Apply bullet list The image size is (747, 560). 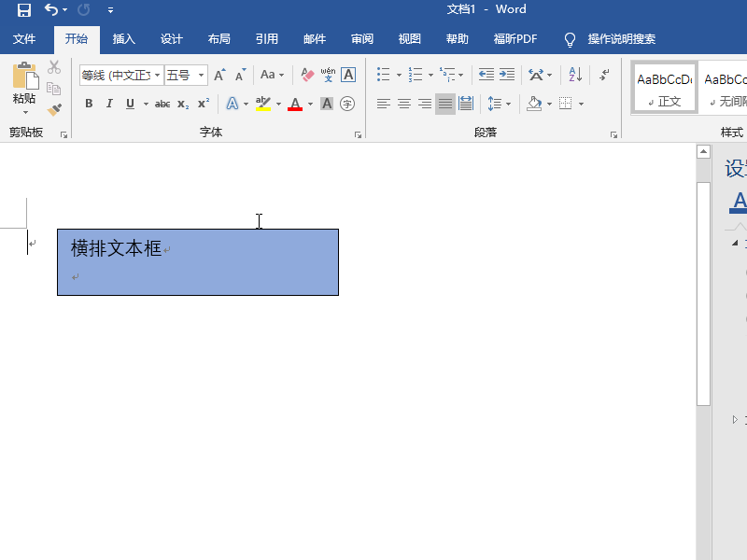(384, 75)
